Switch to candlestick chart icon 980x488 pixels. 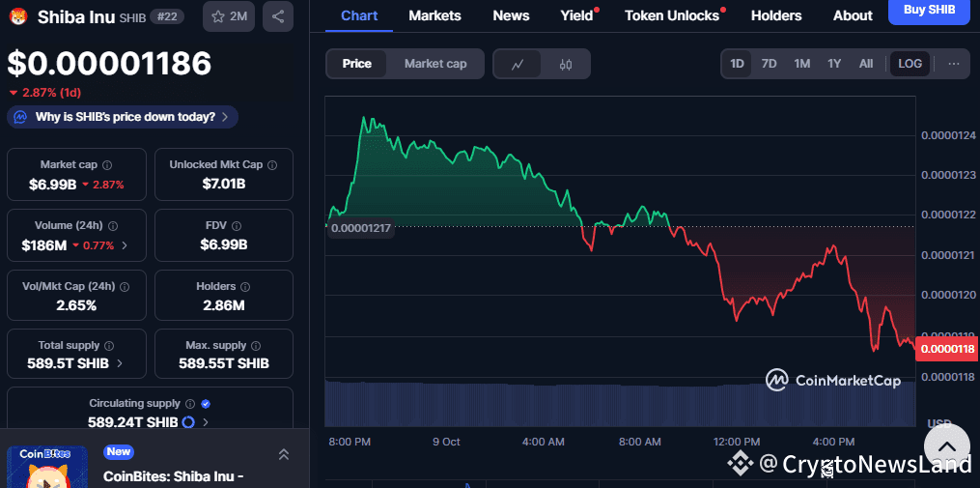coord(566,64)
